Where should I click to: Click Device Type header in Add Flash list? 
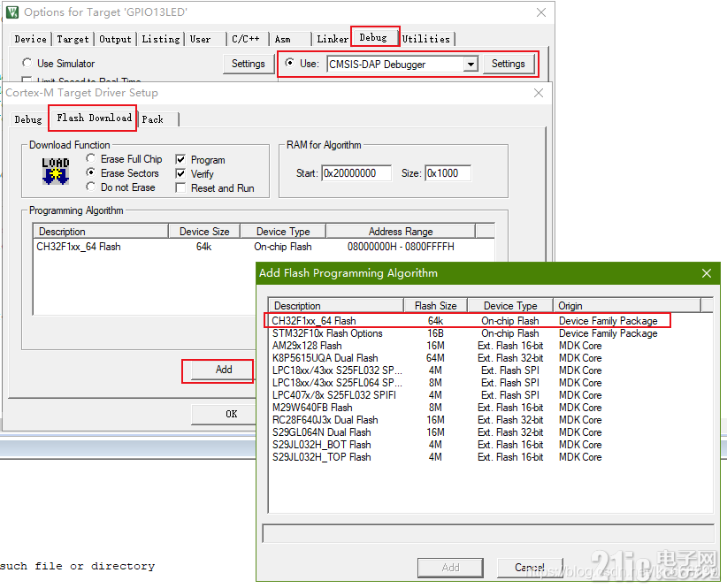click(x=510, y=306)
